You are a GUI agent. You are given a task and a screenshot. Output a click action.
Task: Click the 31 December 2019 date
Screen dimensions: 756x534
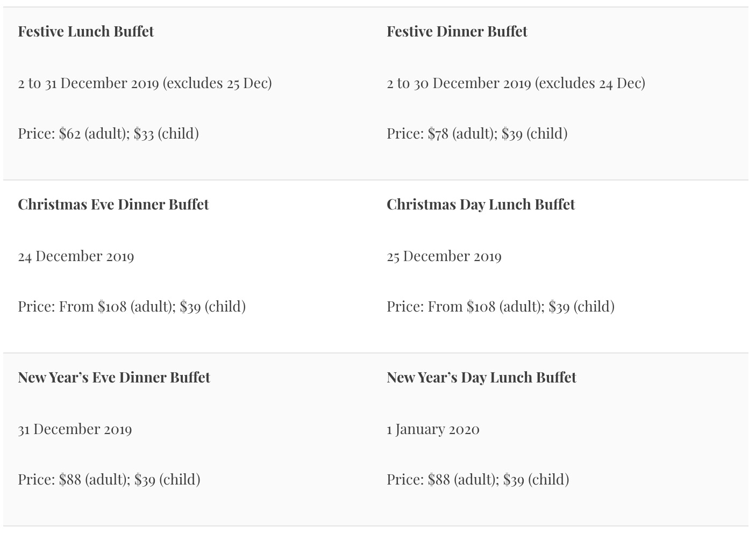[x=75, y=429]
